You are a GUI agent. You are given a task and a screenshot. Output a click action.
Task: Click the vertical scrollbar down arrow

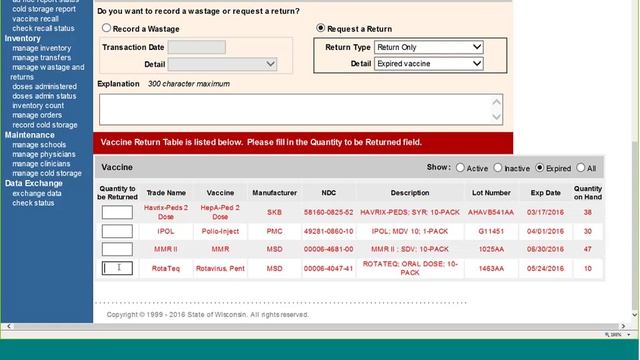(635, 315)
